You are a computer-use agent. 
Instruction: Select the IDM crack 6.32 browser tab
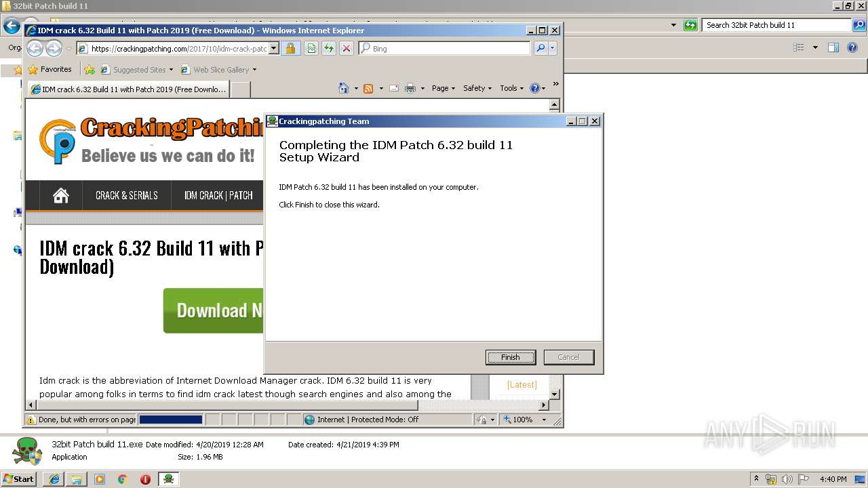click(x=128, y=89)
